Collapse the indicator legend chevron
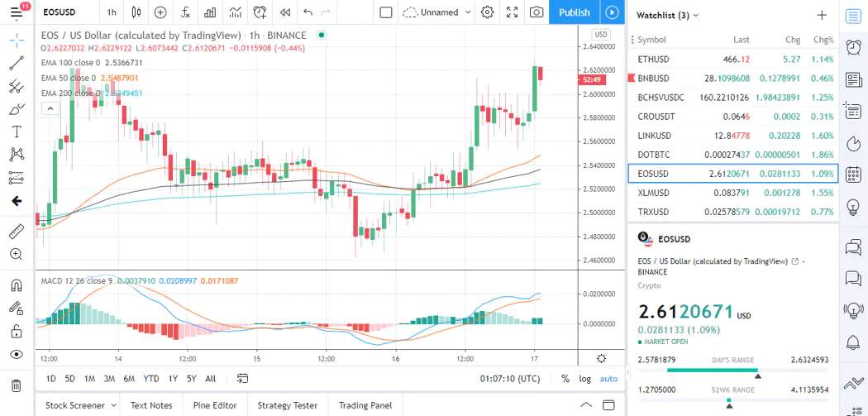868x416 pixels. pyautogui.click(x=50, y=108)
